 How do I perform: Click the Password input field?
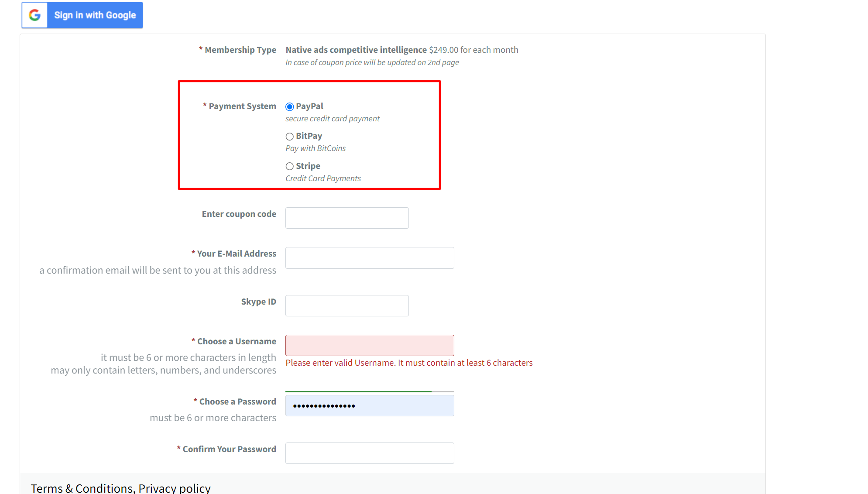click(369, 405)
